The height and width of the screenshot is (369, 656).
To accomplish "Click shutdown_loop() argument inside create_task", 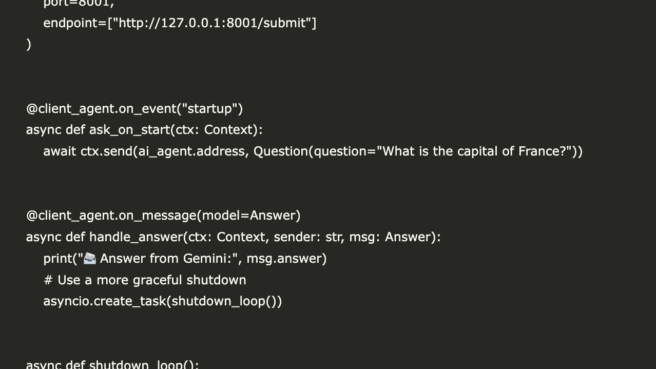I will tap(223, 302).
